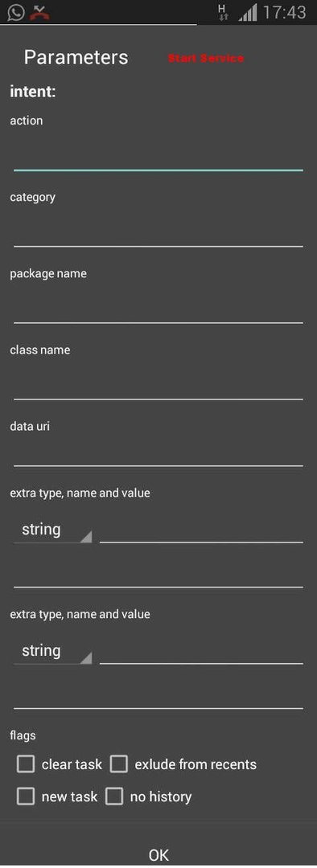Tap the signal strength bars icon
Image resolution: width=317 pixels, height=868 pixels.
[247, 13]
